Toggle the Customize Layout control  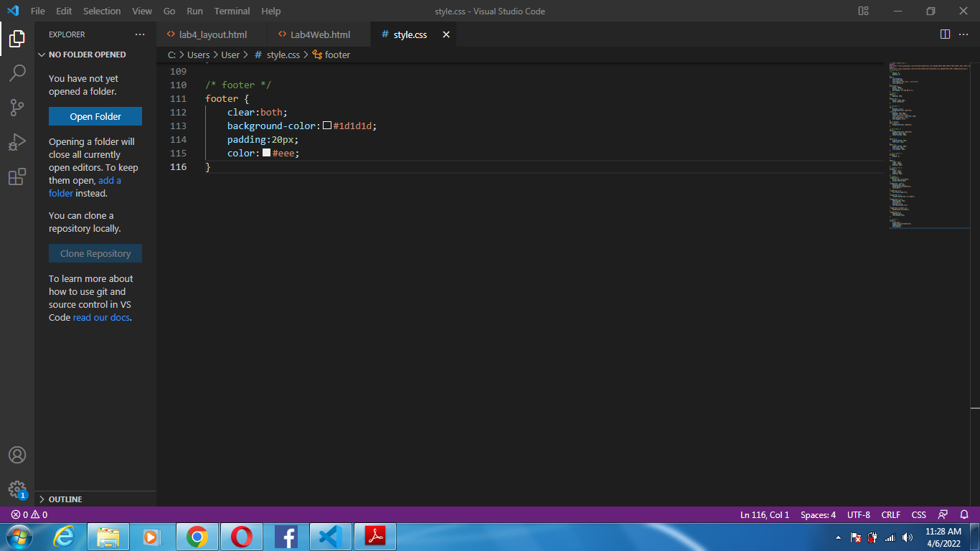pos(862,11)
